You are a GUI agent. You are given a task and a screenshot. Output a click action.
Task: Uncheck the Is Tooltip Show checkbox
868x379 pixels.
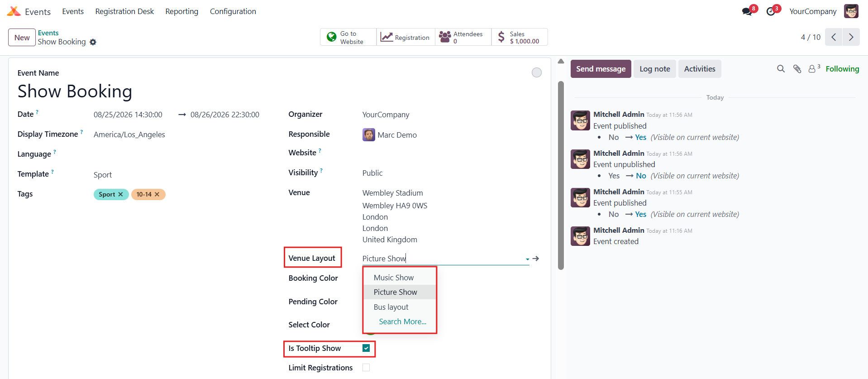click(366, 348)
